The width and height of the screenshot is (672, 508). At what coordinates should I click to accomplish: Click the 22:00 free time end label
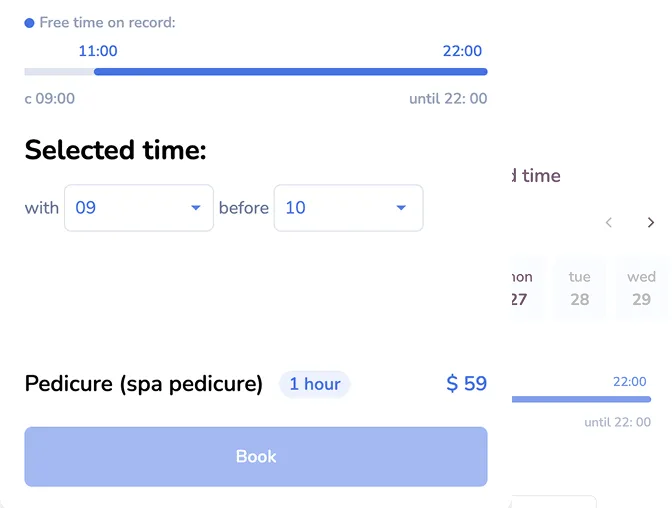pos(462,51)
